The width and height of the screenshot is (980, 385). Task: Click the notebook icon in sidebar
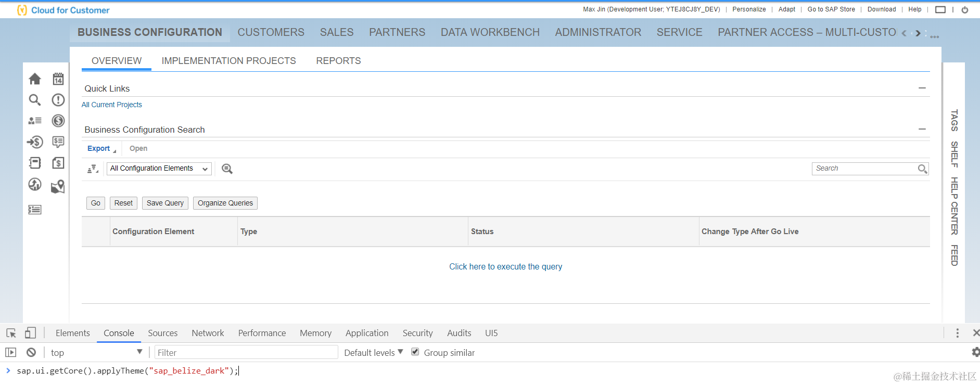[35, 163]
